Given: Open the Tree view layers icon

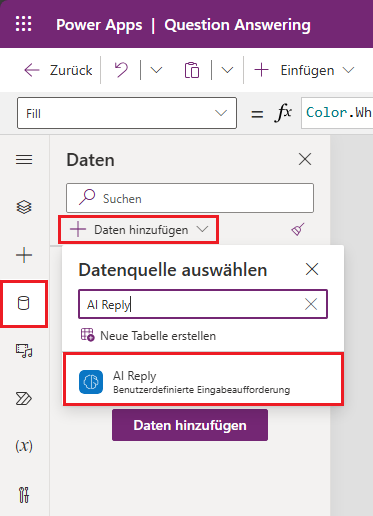Looking at the screenshot, I should [x=24, y=207].
